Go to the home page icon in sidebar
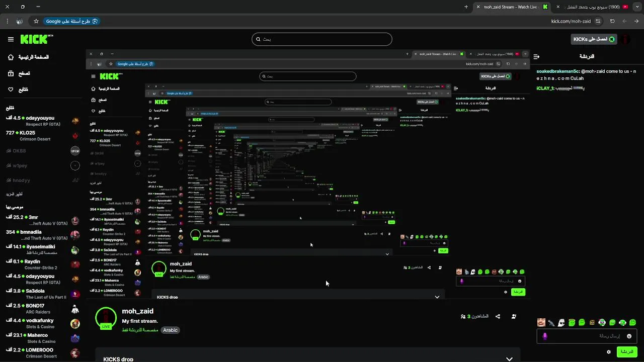Image resolution: width=644 pixels, height=362 pixels. (11, 57)
